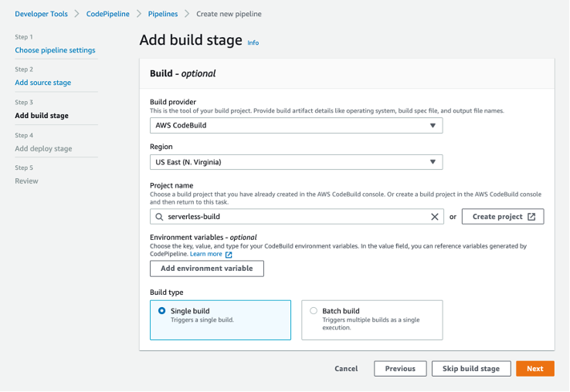Navigate to CodePipeline breadcrumb
The width and height of the screenshot is (570, 392).
coord(107,14)
